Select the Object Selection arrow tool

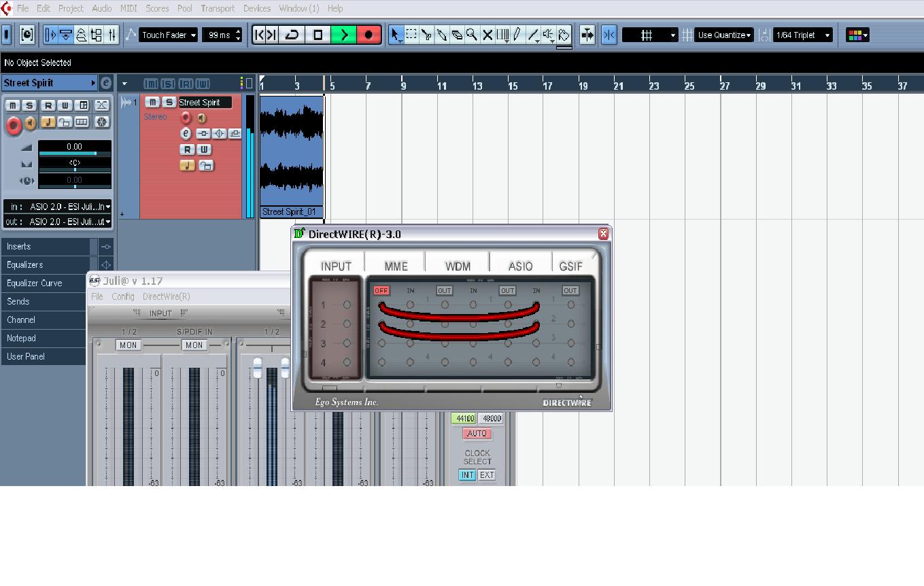pyautogui.click(x=396, y=35)
